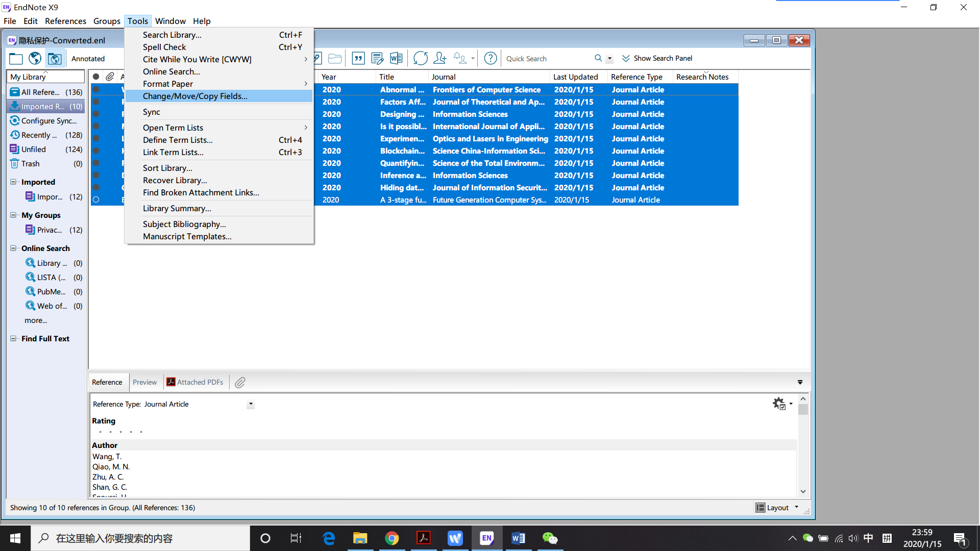Select Local Library Mode folder icon
Screen dimensions: 980x551
point(16,58)
